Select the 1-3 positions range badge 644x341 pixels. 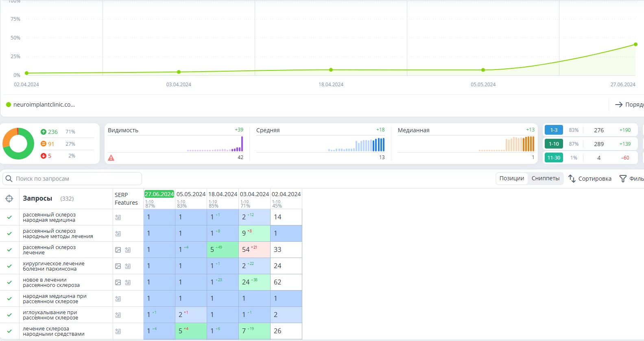pos(554,130)
